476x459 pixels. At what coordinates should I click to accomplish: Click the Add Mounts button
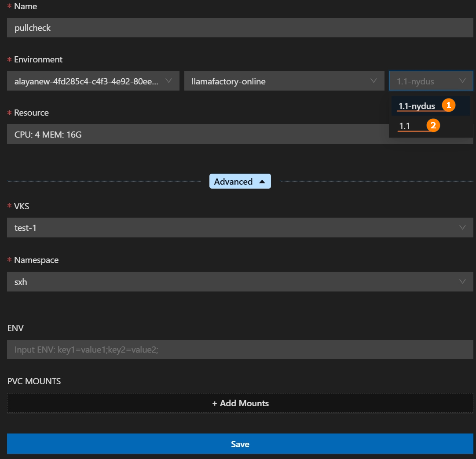pyautogui.click(x=240, y=403)
